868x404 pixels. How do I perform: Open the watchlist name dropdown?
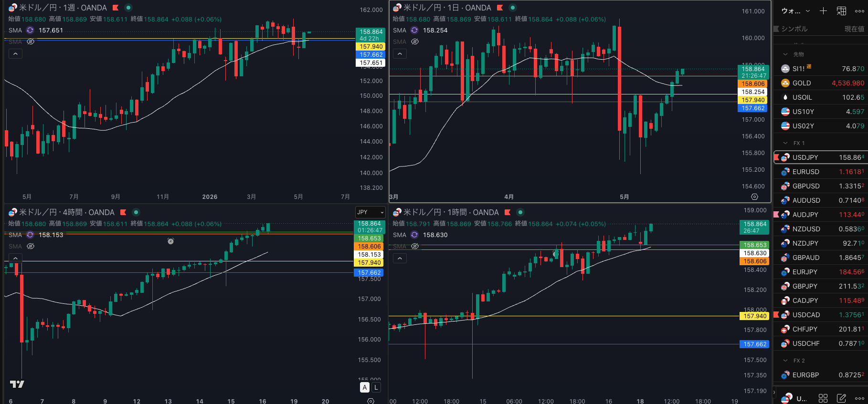coord(796,10)
